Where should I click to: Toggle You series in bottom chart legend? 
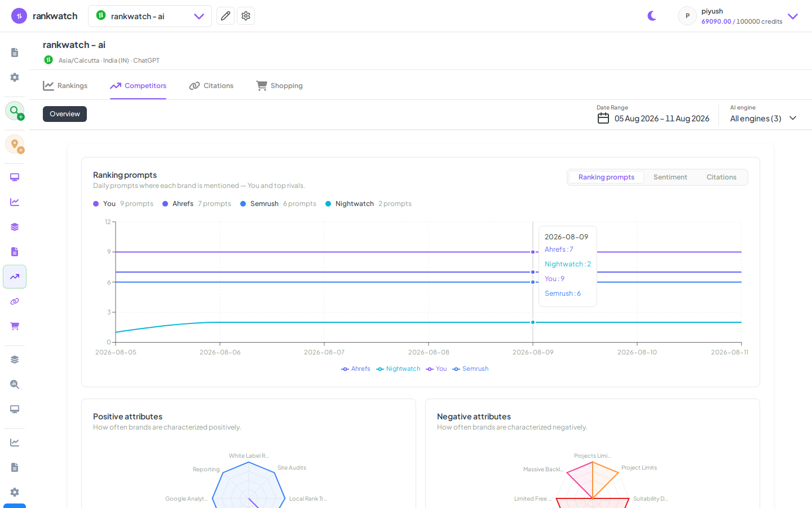tap(436, 369)
